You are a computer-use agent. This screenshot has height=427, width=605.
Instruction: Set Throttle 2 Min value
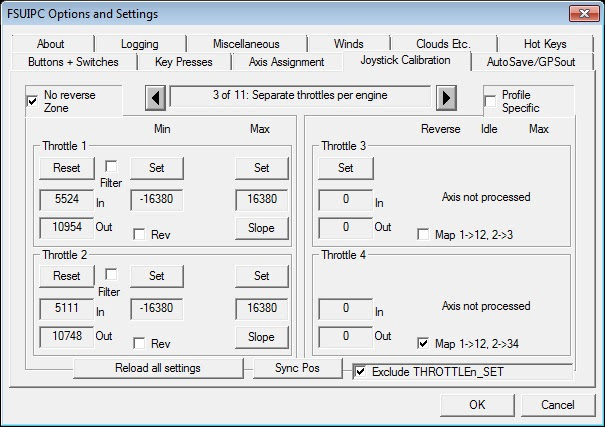tap(157, 276)
